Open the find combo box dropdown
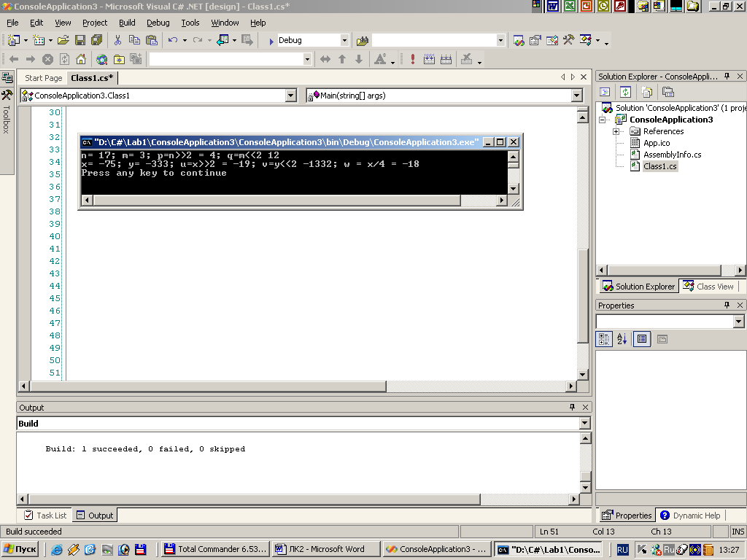The image size is (747, 560). (x=500, y=41)
